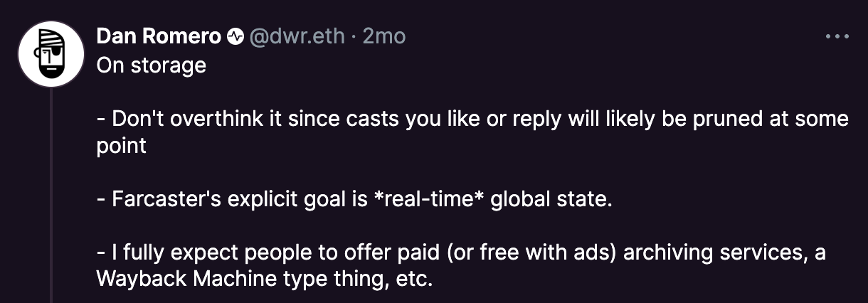Click the 'I fully expect people' line
This screenshot has width=868, height=303.
pyautogui.click(x=461, y=253)
